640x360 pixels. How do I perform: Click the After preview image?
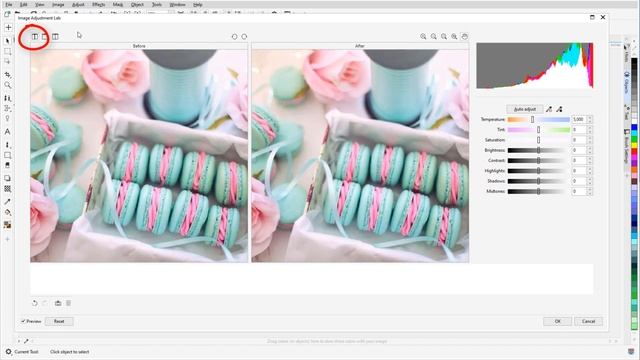tap(360, 156)
